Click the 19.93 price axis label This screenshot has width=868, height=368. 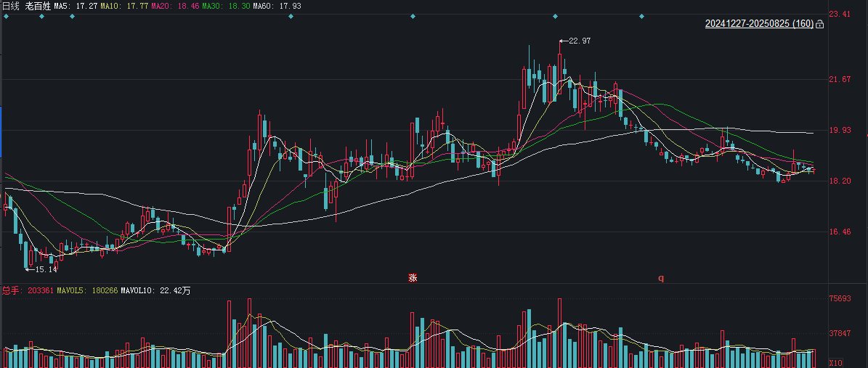(839, 130)
